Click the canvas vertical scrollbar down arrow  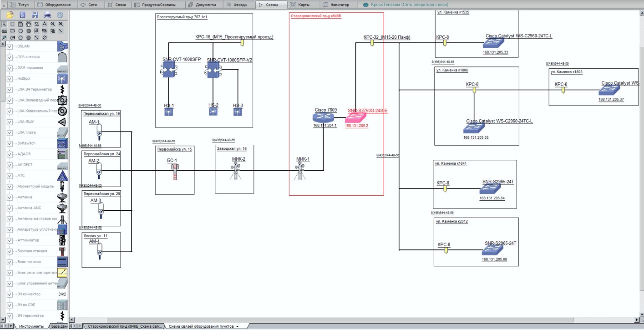pyautogui.click(x=642, y=314)
